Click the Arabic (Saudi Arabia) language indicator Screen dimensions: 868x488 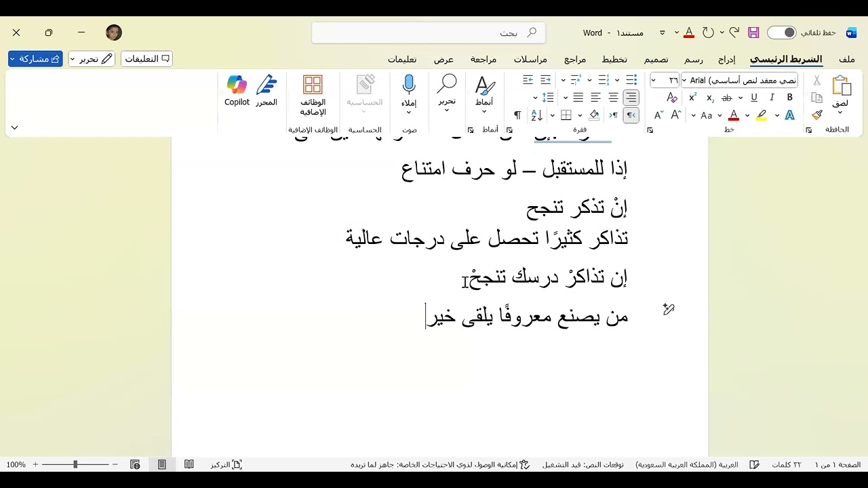[686, 464]
